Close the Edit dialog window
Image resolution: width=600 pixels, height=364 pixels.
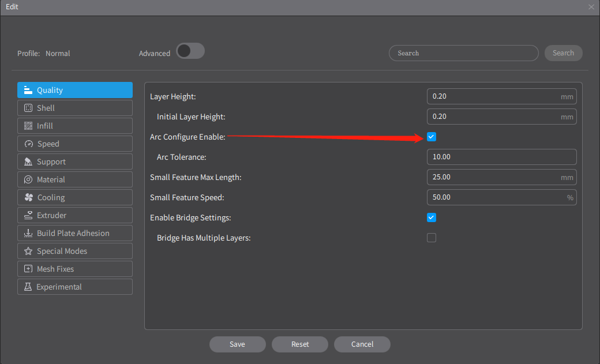coord(591,7)
